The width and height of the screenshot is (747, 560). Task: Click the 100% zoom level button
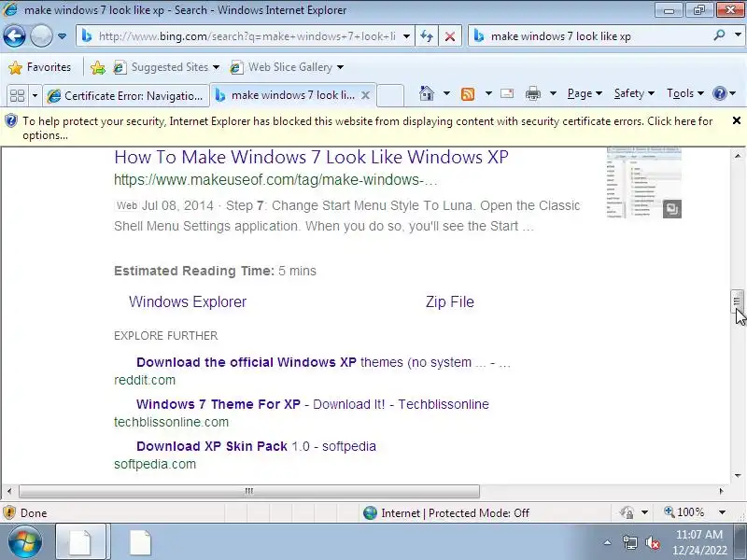point(684,512)
